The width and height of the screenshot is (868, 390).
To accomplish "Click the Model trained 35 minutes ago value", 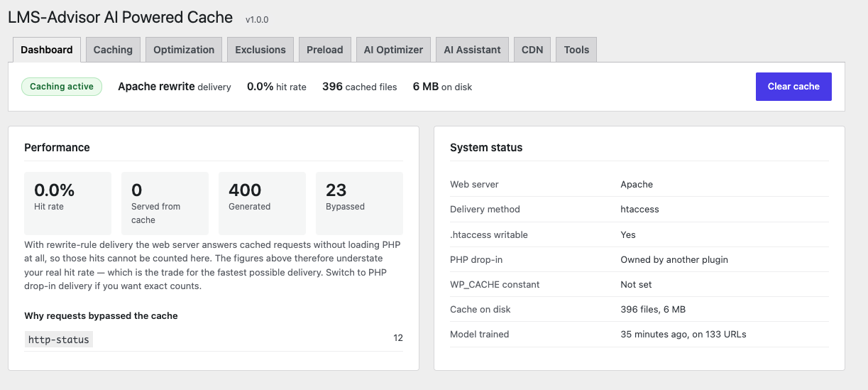I will tap(683, 334).
